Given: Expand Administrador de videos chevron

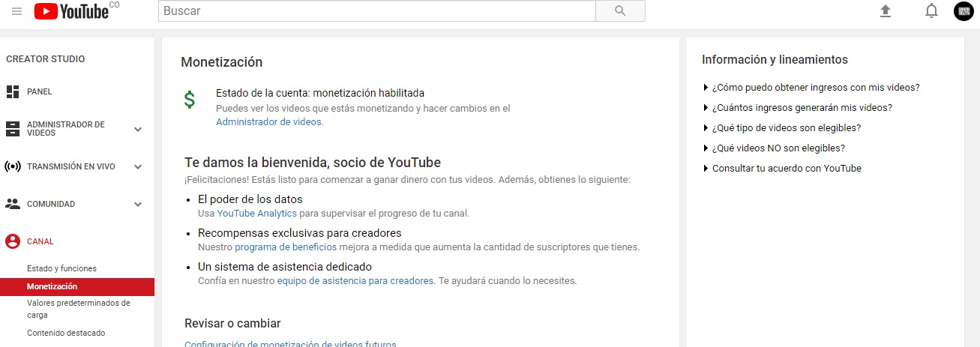Looking at the screenshot, I should [x=138, y=129].
